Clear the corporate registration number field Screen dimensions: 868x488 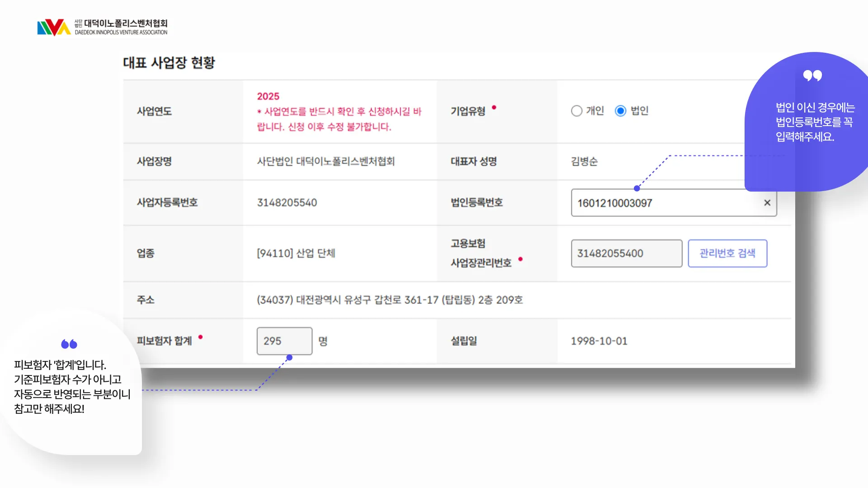coord(767,203)
